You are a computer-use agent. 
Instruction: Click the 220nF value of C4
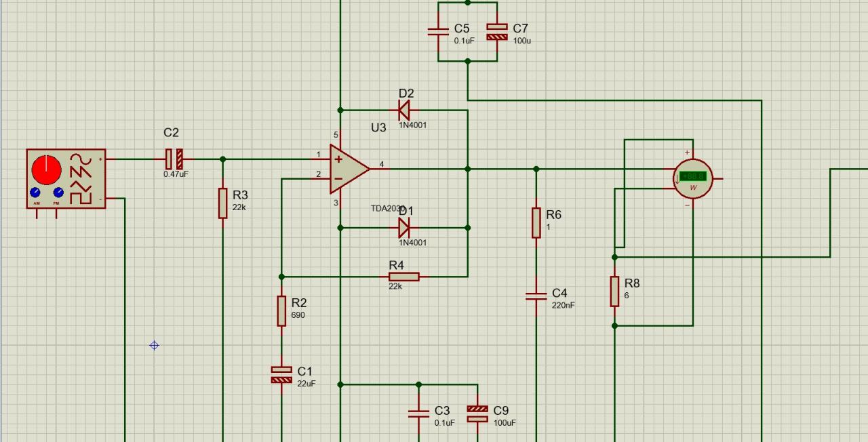click(564, 305)
